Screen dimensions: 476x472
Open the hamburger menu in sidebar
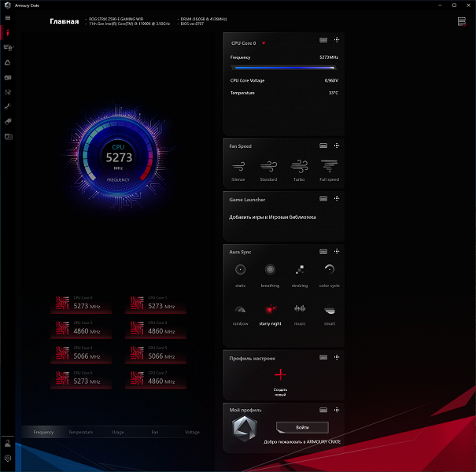(x=8, y=18)
